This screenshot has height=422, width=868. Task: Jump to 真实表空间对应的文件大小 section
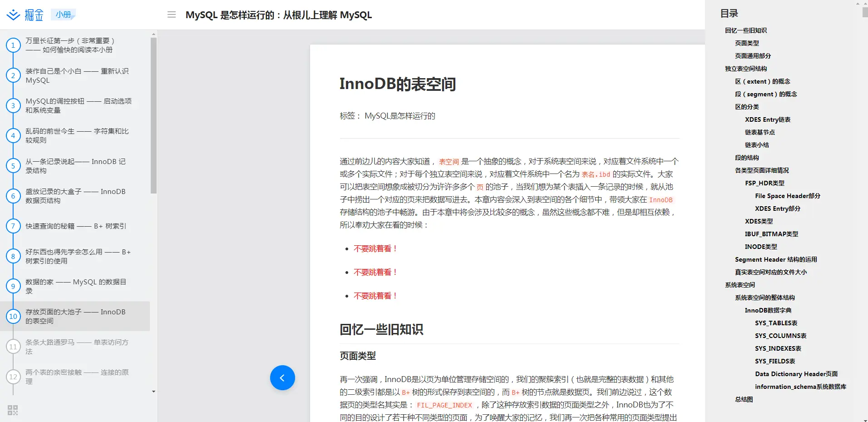coord(771,272)
